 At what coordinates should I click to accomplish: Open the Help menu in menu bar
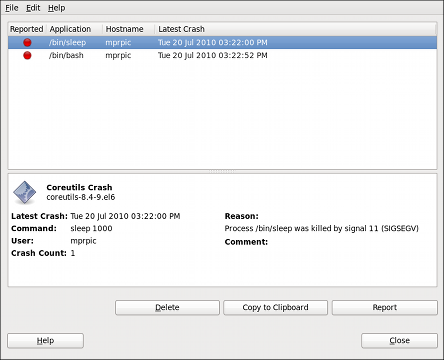click(x=56, y=8)
